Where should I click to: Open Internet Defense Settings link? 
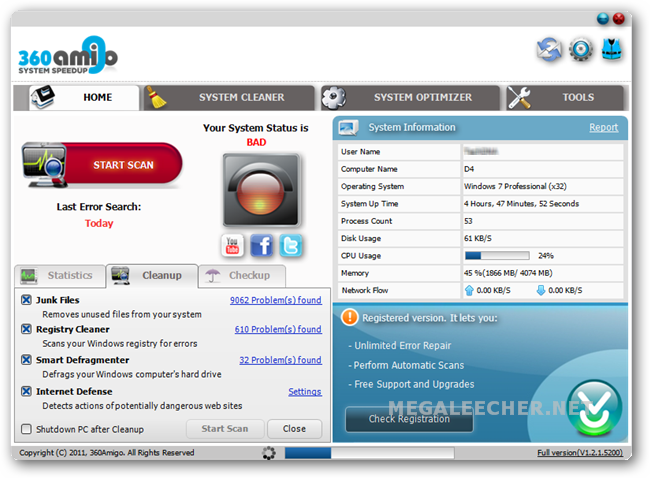[305, 391]
